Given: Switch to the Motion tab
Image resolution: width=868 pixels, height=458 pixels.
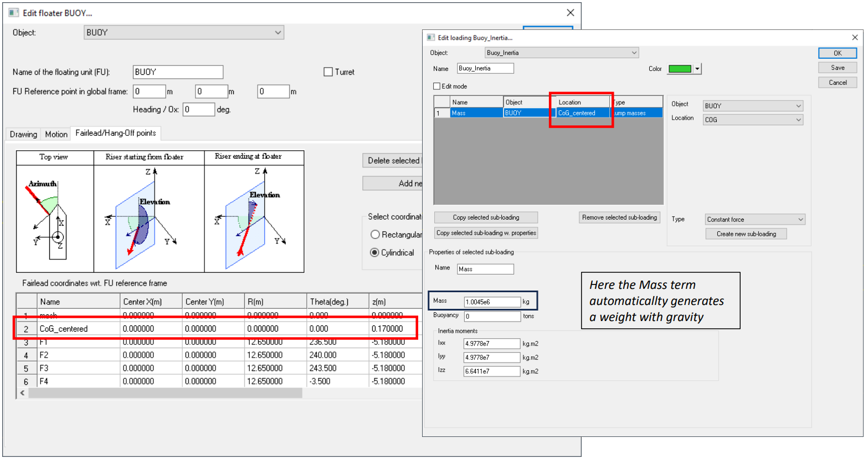Looking at the screenshot, I should click(56, 134).
